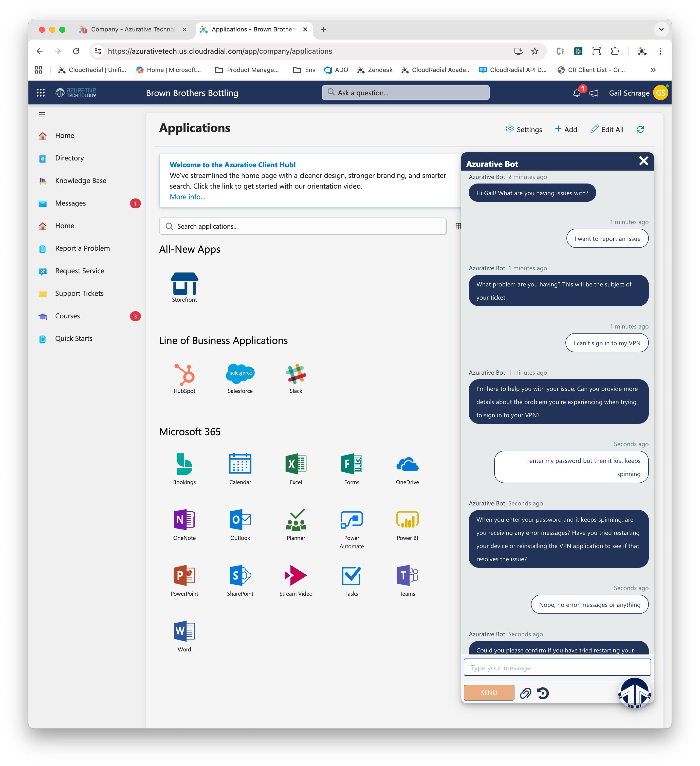Attach a file in the chat
The width and height of the screenshot is (700, 766).
point(525,693)
